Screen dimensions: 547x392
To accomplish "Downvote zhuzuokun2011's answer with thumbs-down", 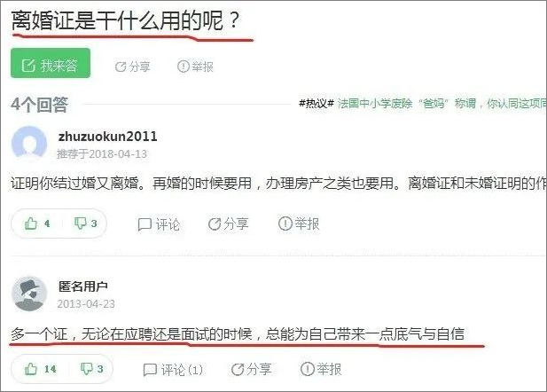I will click(x=85, y=223).
